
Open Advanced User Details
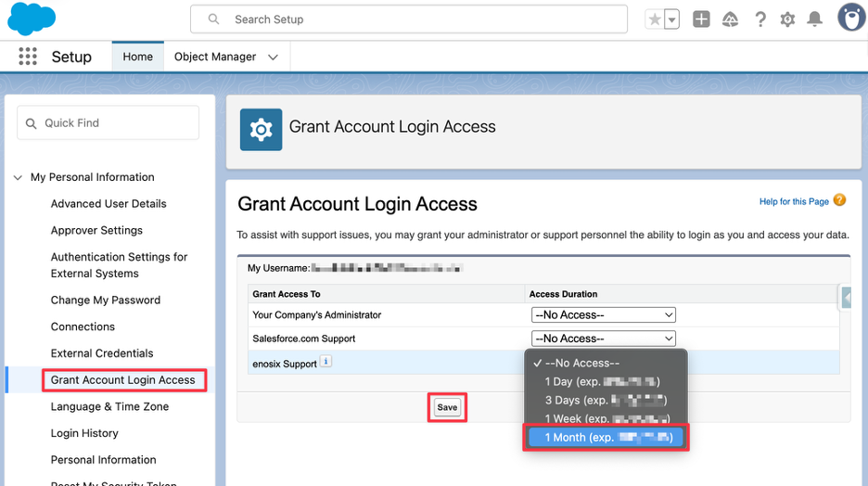click(108, 204)
